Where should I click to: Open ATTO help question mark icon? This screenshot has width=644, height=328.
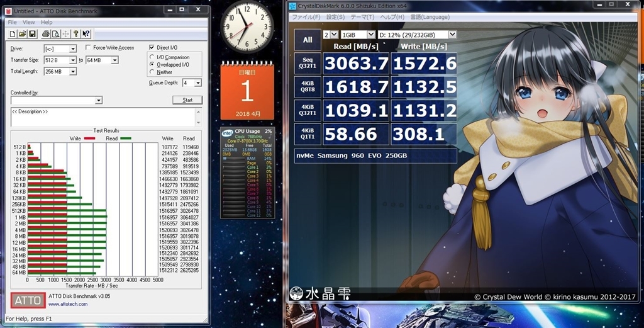click(x=75, y=34)
